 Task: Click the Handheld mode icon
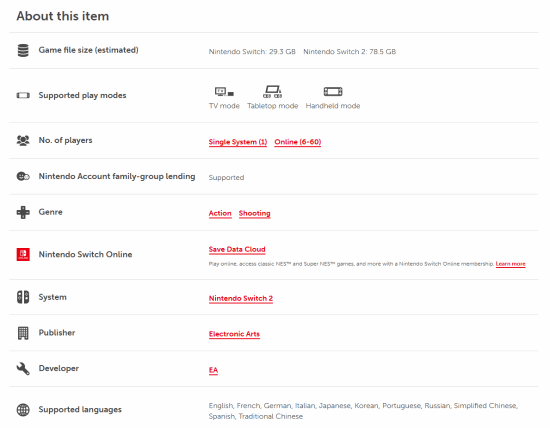point(333,92)
